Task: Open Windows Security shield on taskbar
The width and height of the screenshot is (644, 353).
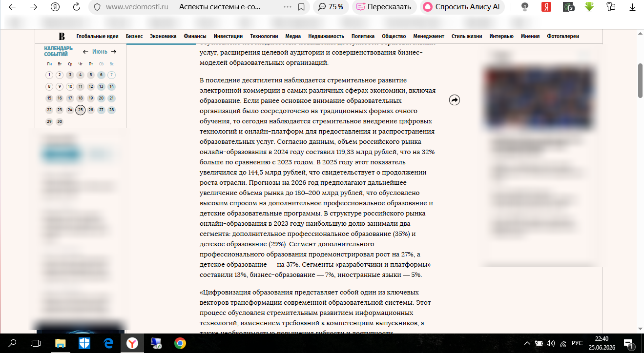Action: tap(84, 343)
